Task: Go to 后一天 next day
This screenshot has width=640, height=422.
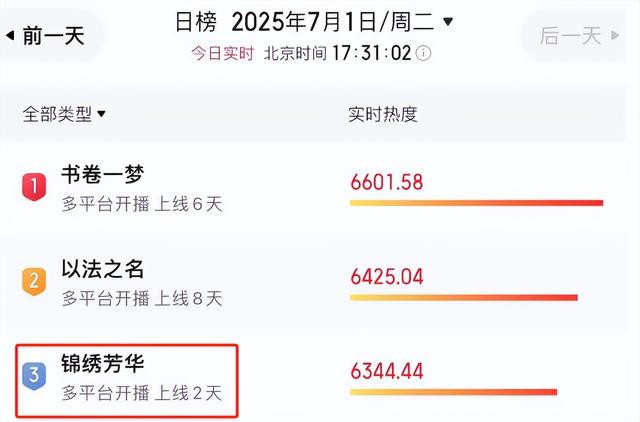Action: click(x=580, y=36)
